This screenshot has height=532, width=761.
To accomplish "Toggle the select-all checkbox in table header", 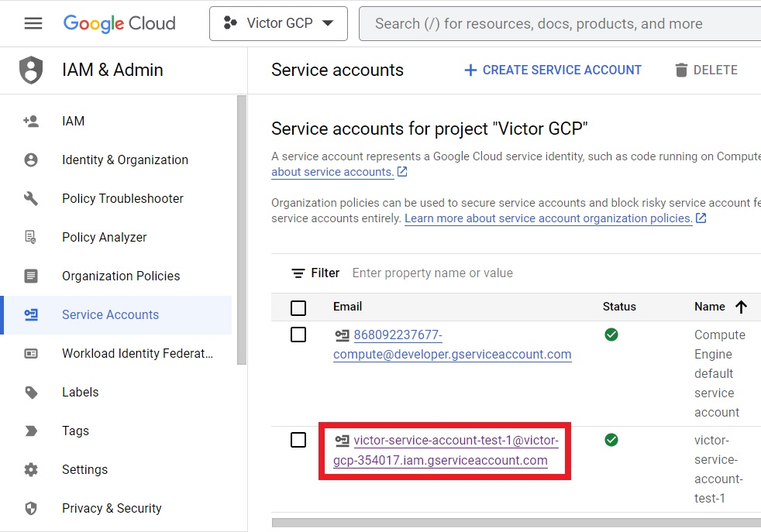I will (298, 306).
